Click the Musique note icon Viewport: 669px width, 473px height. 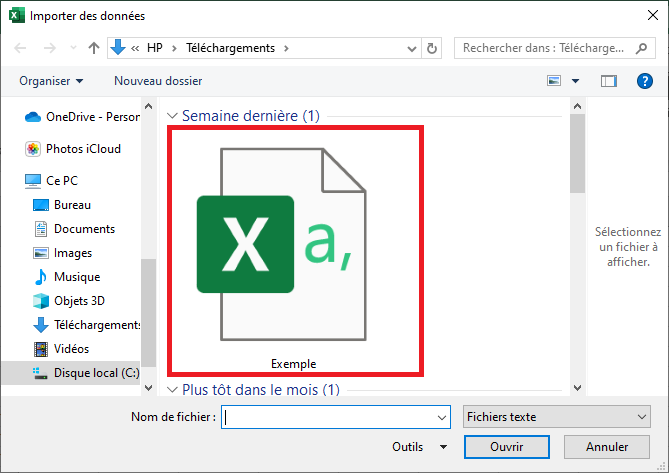(x=41, y=277)
